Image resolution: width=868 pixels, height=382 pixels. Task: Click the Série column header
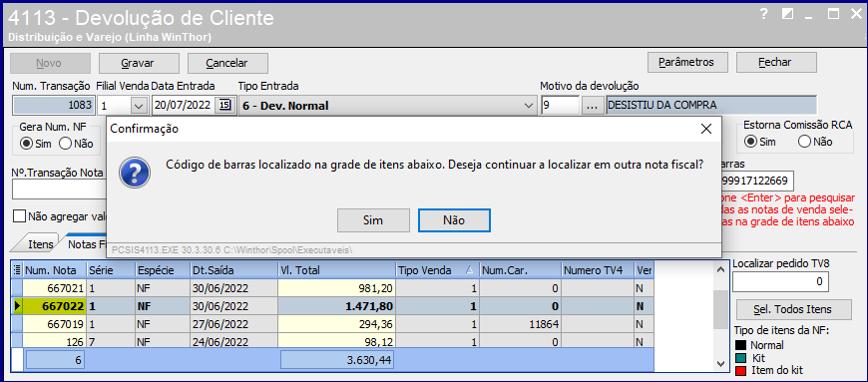coord(111,270)
